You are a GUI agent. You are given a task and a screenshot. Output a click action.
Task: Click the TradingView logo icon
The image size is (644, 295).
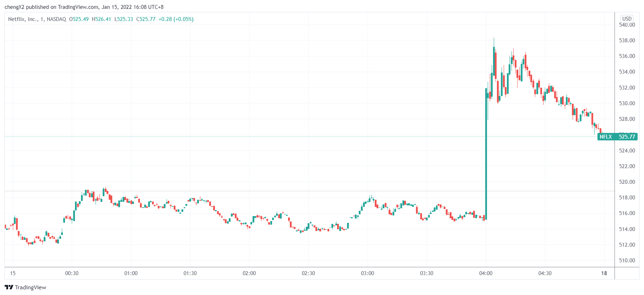point(9,287)
